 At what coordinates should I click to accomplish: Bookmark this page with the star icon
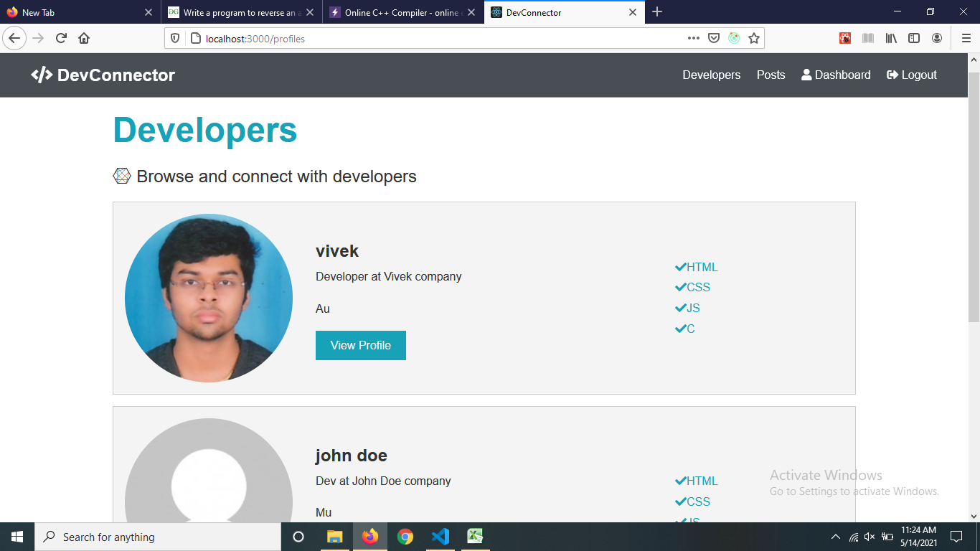(x=754, y=38)
